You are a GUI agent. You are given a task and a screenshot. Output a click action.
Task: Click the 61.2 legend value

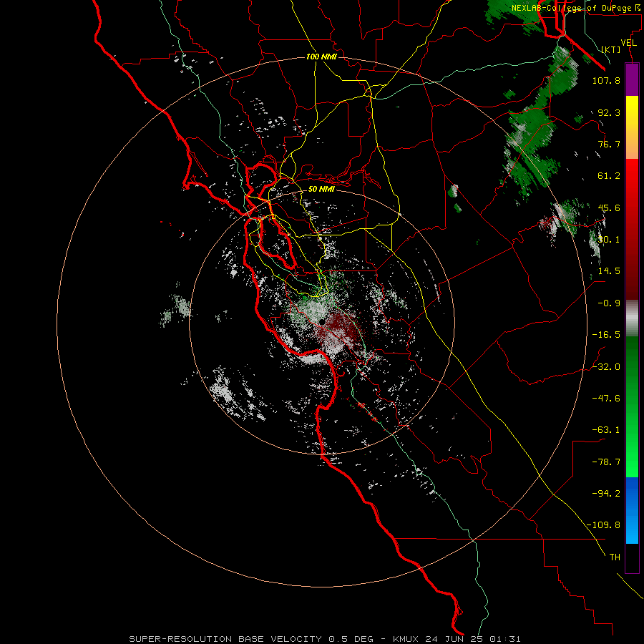point(609,176)
